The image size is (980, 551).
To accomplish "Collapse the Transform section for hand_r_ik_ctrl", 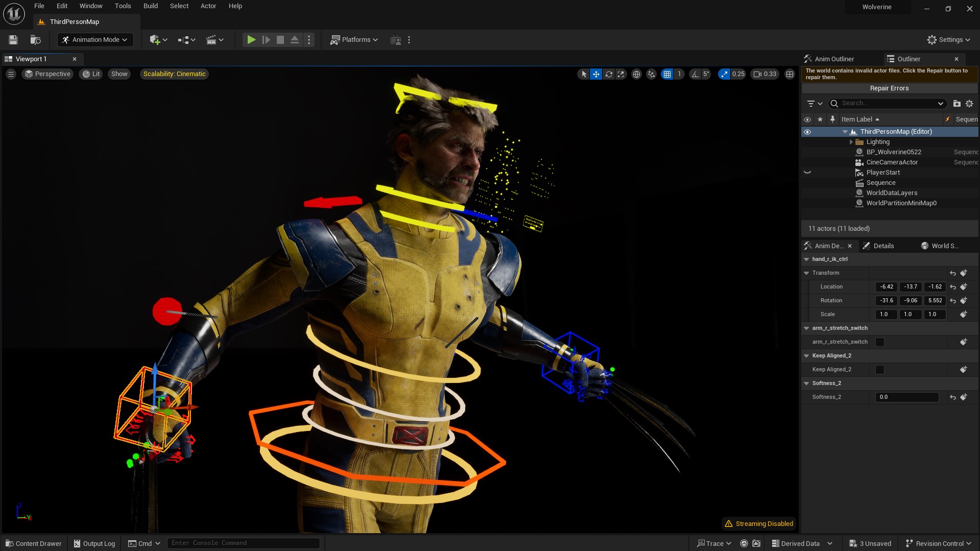I will (x=807, y=273).
